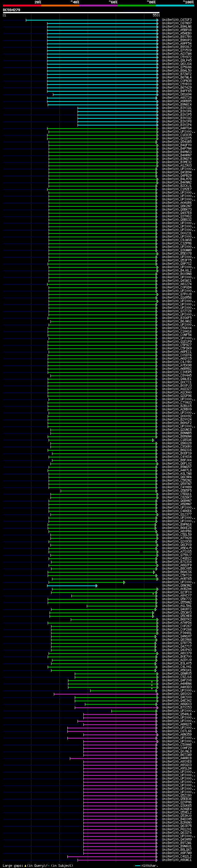Open the UniRef100_B3LAY5 entry
The height and width of the screenshot is (868, 197).
tap(176, 663)
